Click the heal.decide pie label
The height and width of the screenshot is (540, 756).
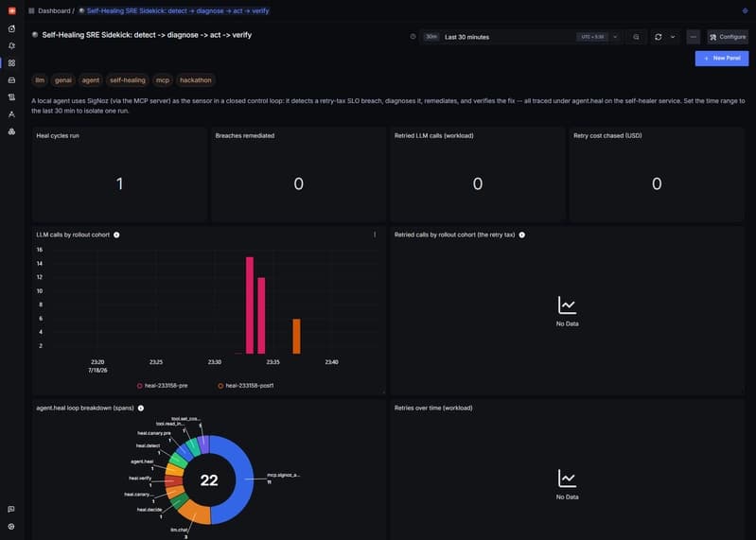click(149, 510)
